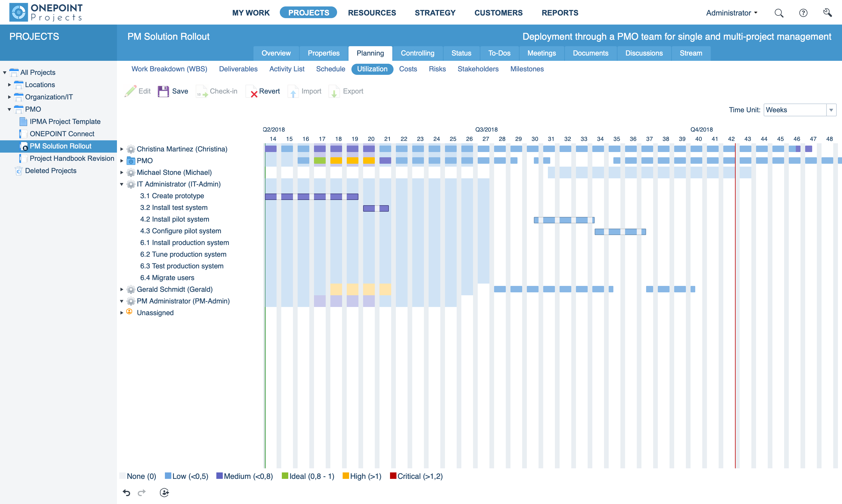Click the PMO portfolio icon in tree
Image resolution: width=842 pixels, height=504 pixels.
19,109
